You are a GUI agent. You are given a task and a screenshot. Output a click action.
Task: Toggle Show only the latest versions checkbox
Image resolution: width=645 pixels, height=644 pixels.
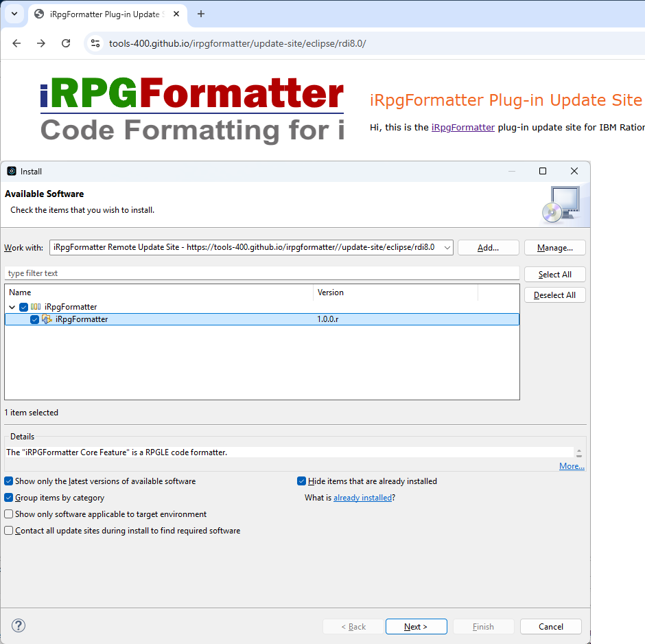pyautogui.click(x=9, y=481)
